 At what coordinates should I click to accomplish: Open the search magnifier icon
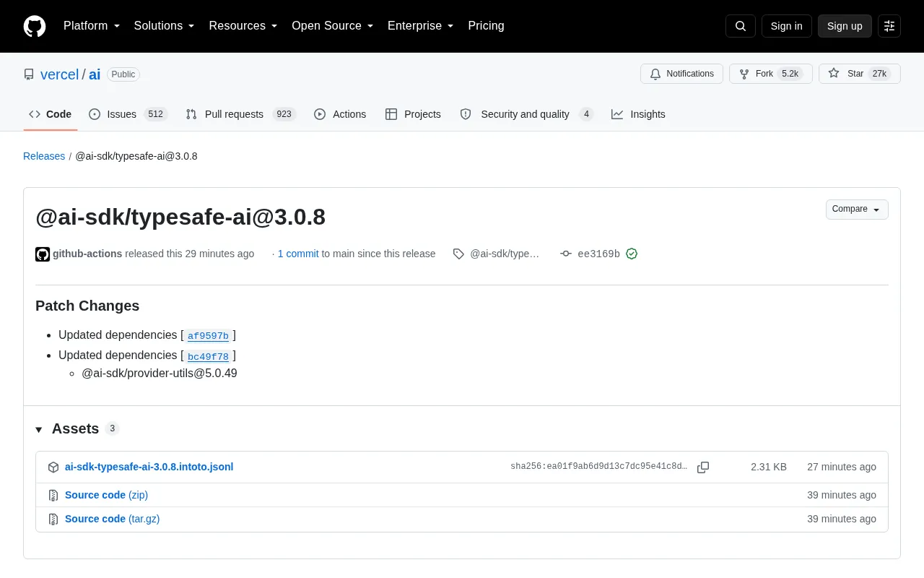[741, 26]
